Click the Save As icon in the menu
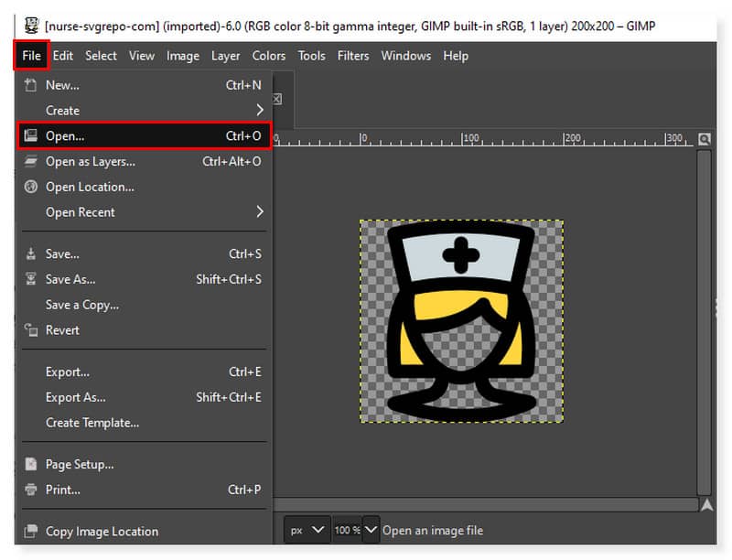The height and width of the screenshot is (560, 732). coord(30,279)
